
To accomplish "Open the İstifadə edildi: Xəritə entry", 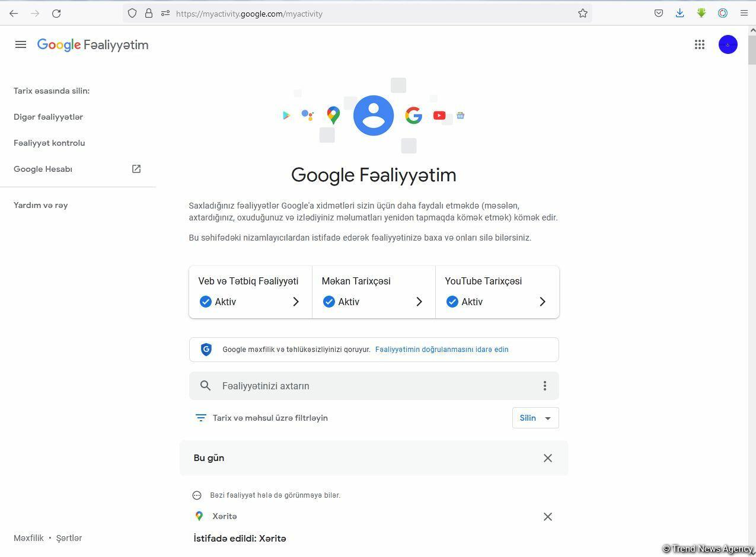I will coord(240,539).
